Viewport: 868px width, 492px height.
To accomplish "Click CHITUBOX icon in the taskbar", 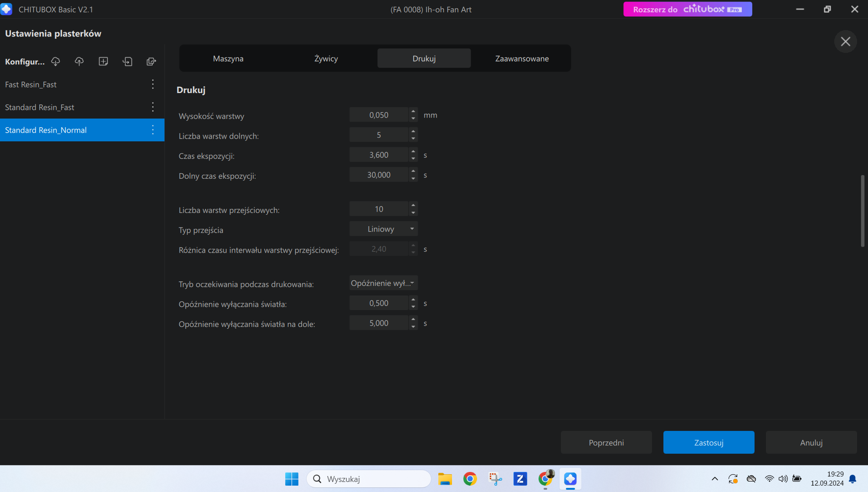I will pos(570,479).
